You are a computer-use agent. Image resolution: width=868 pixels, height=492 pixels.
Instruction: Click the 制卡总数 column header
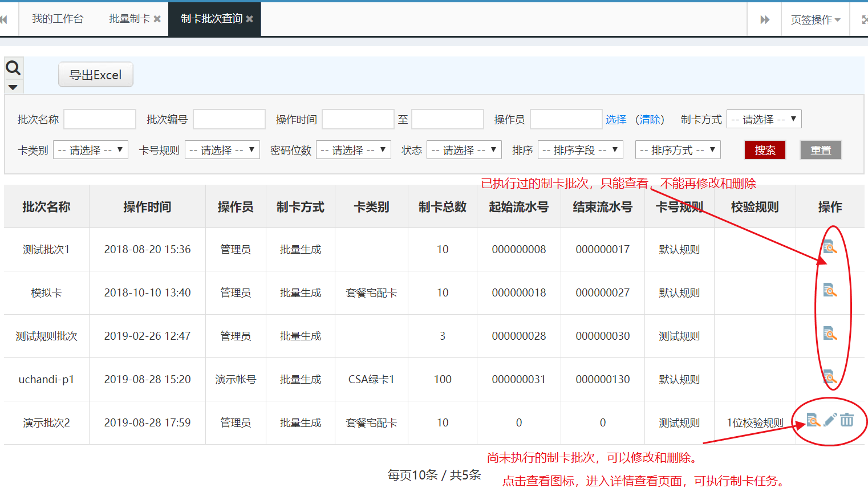click(x=443, y=207)
